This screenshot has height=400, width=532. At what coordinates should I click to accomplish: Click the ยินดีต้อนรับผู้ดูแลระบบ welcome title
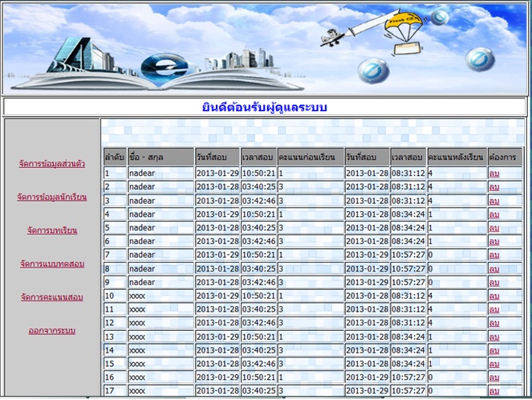(265, 108)
